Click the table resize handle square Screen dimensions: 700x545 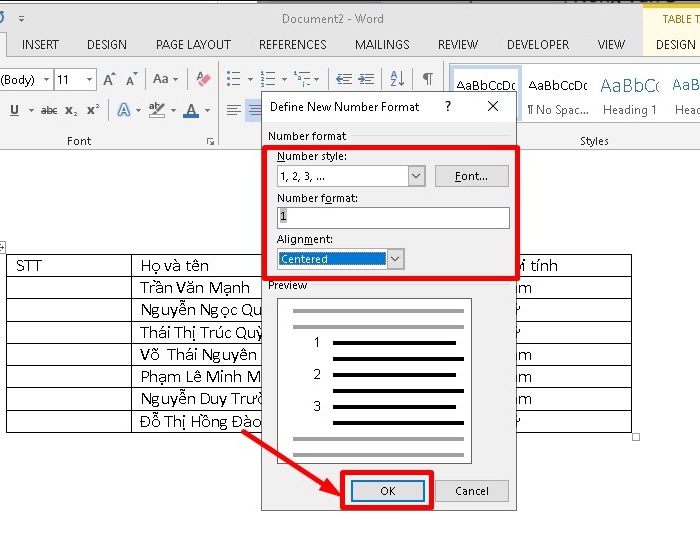pyautogui.click(x=636, y=437)
